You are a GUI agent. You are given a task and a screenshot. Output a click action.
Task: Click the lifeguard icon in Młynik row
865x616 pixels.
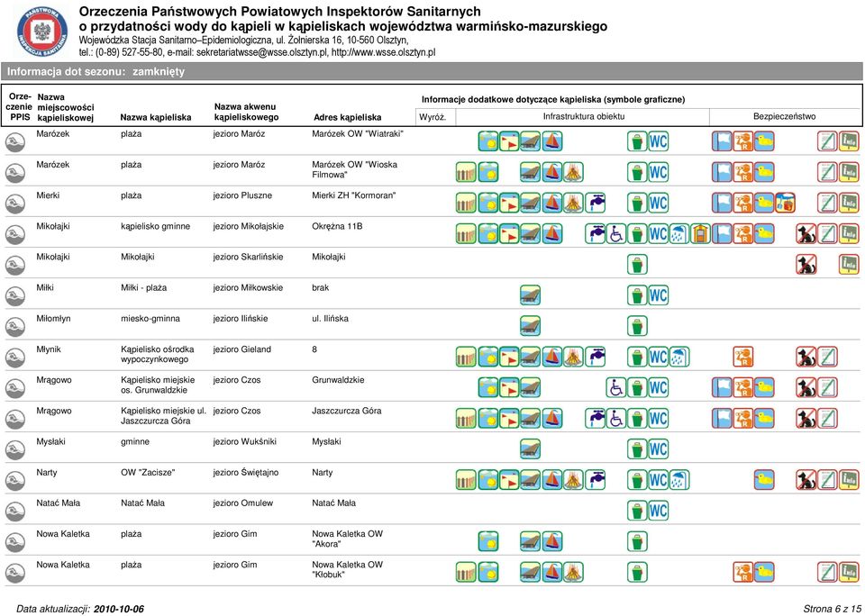tap(743, 357)
